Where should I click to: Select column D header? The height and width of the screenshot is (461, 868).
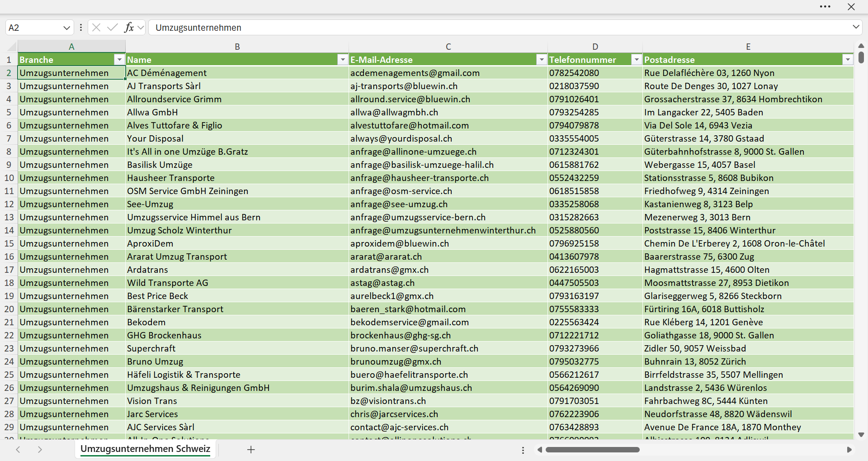[595, 47]
